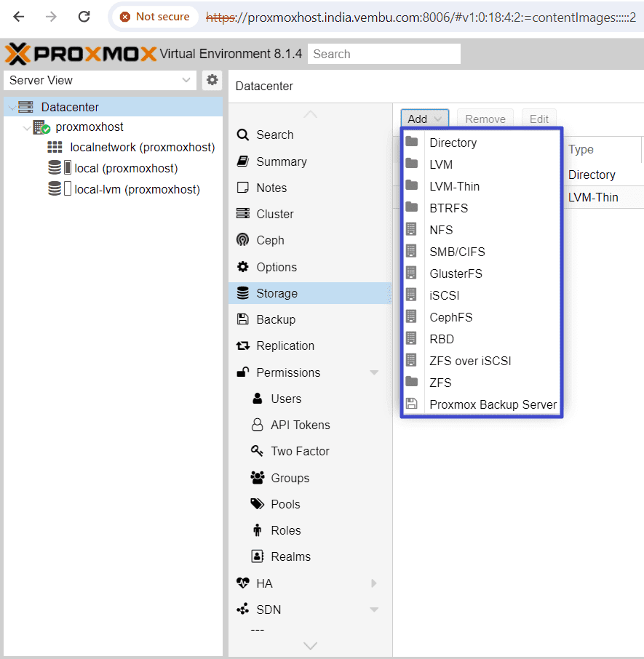The image size is (644, 659).
Task: Choose ZFS over iSCSI from Add menu
Action: tap(481, 361)
